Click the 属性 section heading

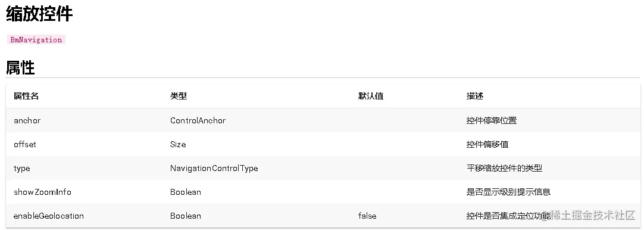coord(21,67)
